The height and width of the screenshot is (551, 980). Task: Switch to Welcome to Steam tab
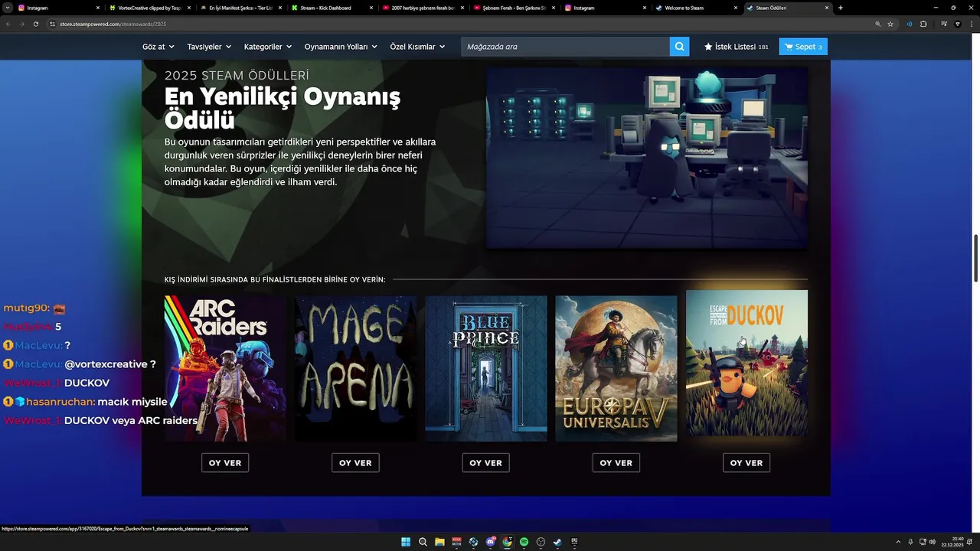[694, 8]
